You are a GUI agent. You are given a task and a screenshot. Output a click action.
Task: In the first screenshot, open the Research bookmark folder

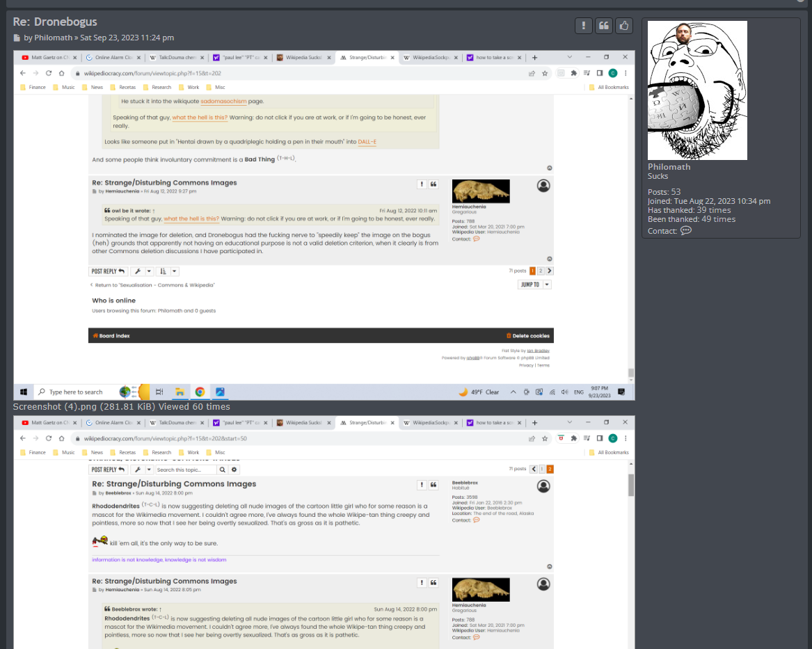pyautogui.click(x=157, y=88)
